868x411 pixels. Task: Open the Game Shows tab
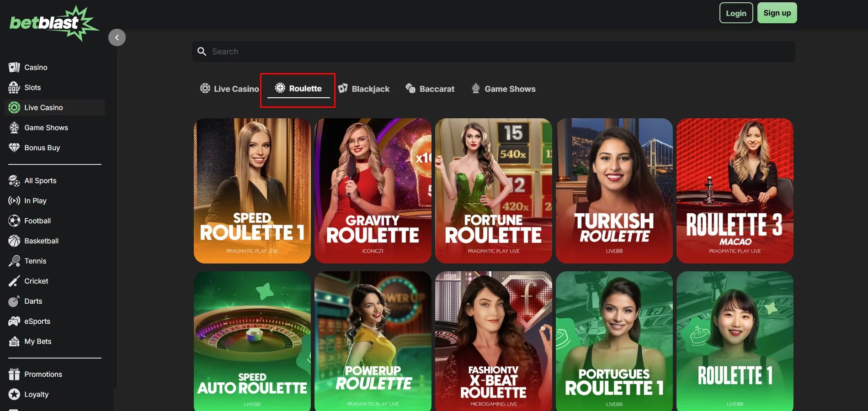pos(503,89)
